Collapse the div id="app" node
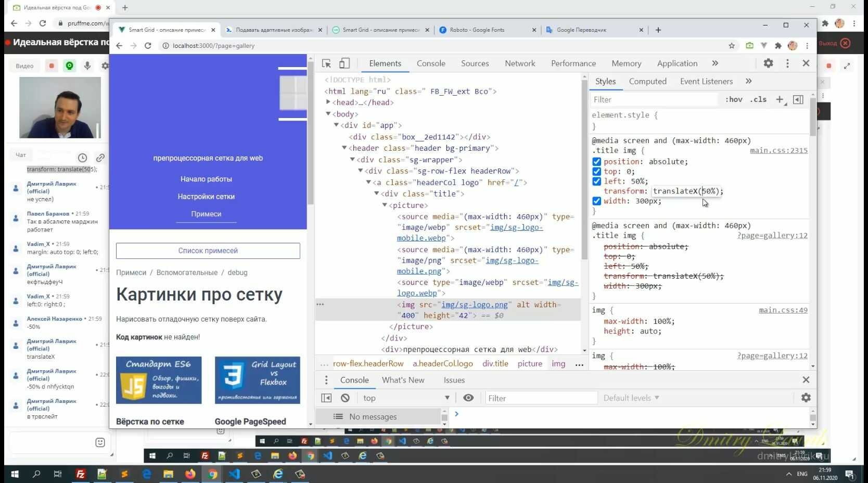The image size is (868, 483). (x=336, y=125)
